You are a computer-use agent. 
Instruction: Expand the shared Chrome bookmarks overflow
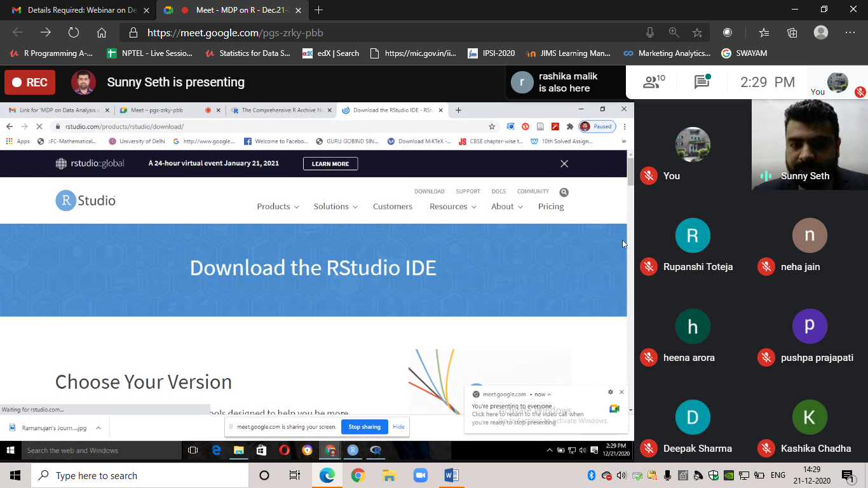tap(623, 141)
